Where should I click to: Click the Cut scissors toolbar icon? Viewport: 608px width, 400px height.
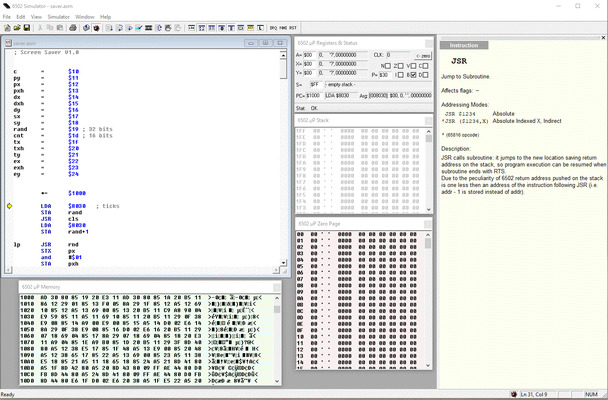pyautogui.click(x=40, y=28)
